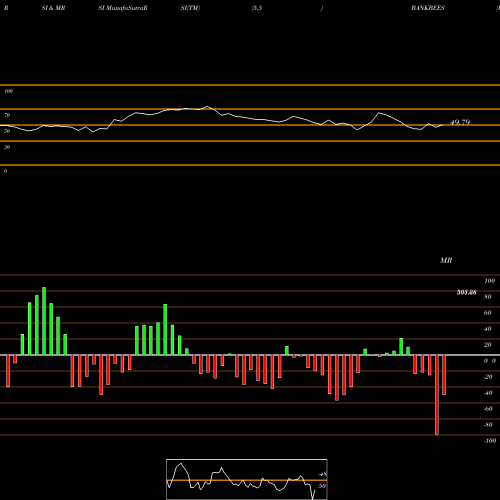The height and width of the screenshot is (500, 500).
Task: Click the 40 label on MR axis
Action: pos(488,329)
